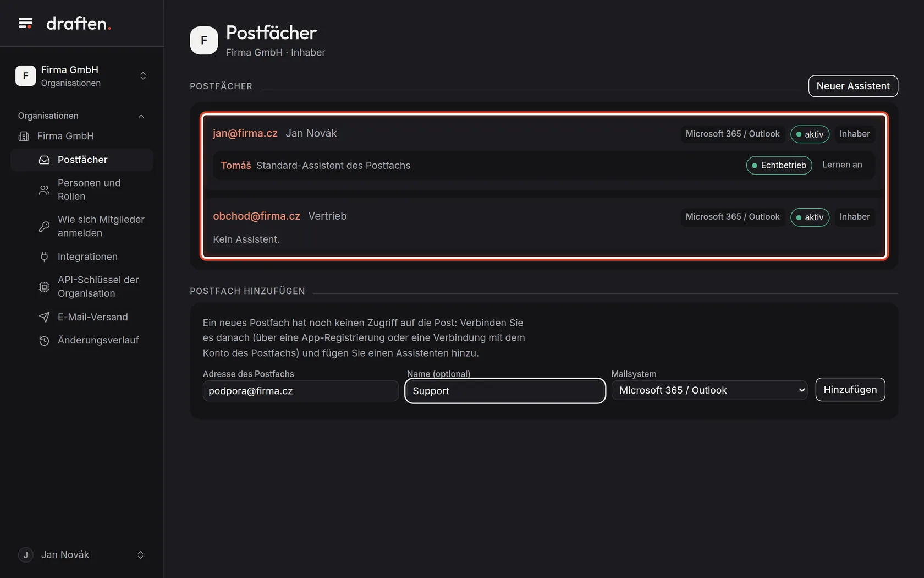Click the building icon next to Firma GmbH

coord(24,136)
